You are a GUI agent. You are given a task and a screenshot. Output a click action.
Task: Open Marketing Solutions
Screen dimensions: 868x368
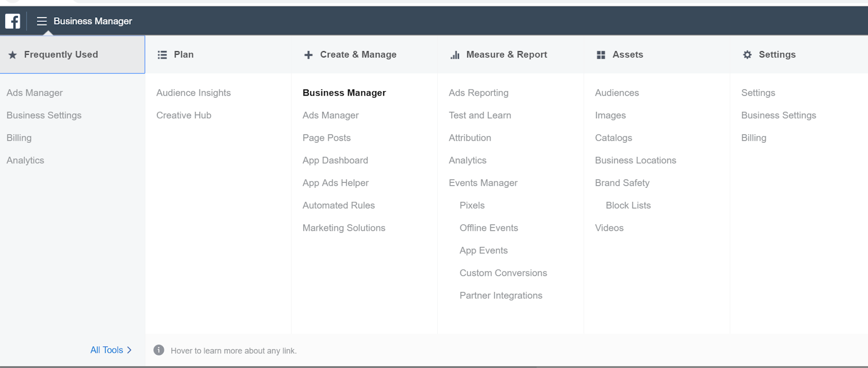click(x=344, y=228)
